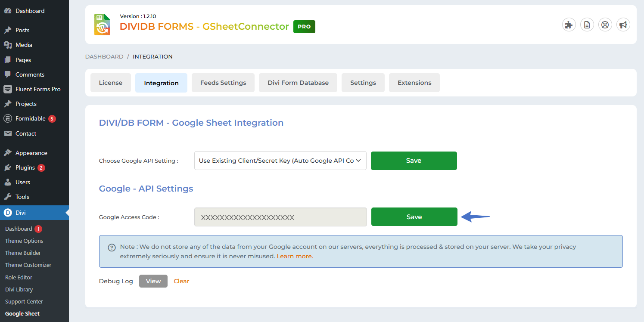This screenshot has height=322, width=644.
Task: Click the megaphone announcements icon
Action: coord(623,25)
